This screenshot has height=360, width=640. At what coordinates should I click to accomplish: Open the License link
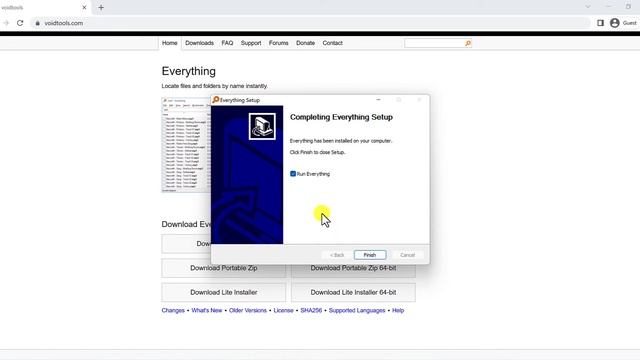283,310
